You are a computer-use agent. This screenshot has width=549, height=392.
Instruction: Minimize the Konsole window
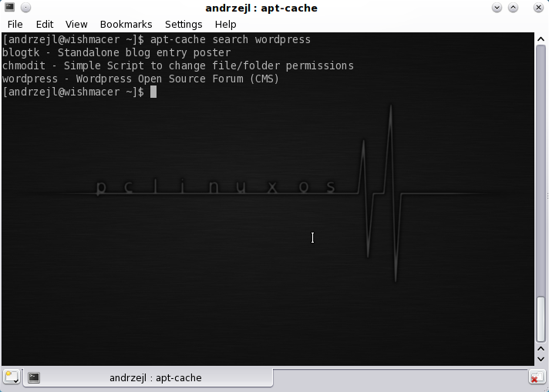[496, 8]
